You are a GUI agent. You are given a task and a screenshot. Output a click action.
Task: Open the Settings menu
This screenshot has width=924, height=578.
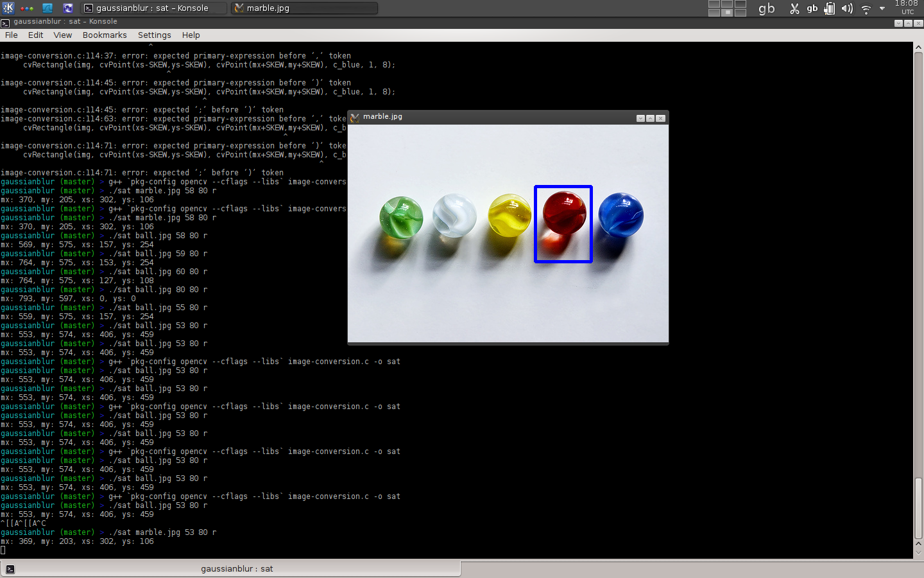154,35
